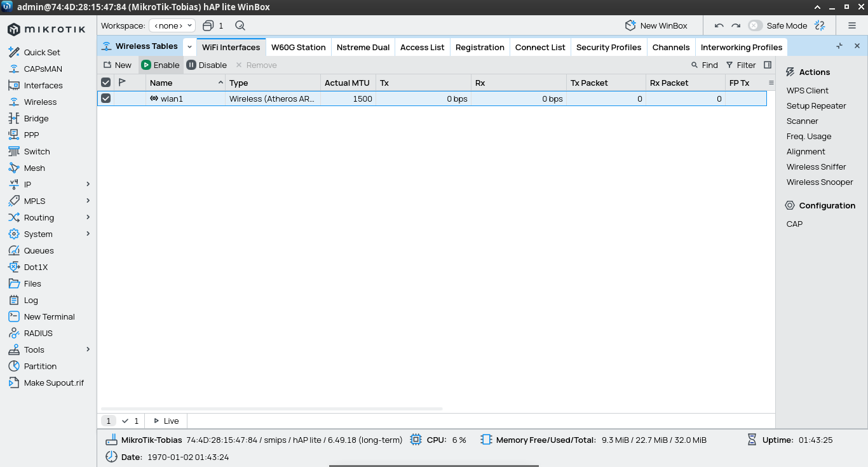Viewport: 868px width, 467px height.
Task: Click the column layout icon beside Filter
Action: pos(768,65)
